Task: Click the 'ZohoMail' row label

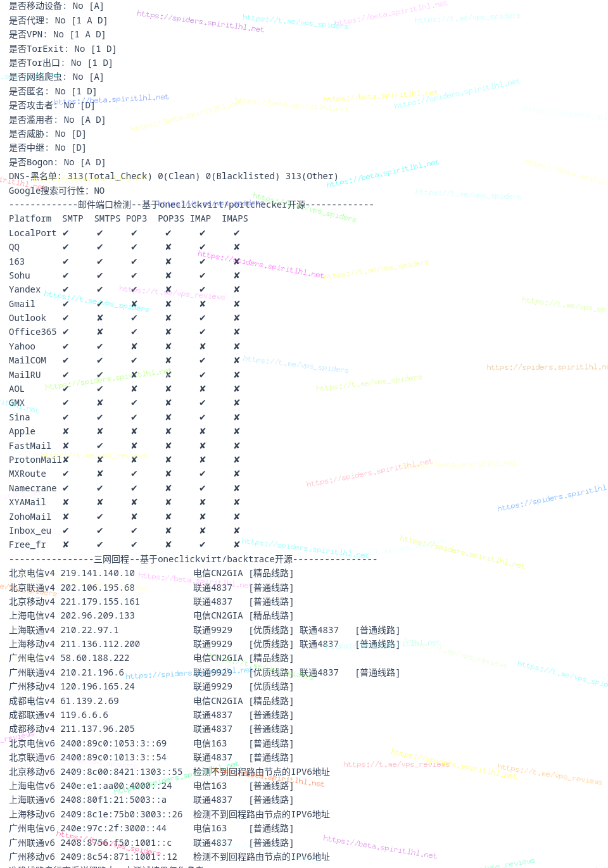Action: coord(30,517)
